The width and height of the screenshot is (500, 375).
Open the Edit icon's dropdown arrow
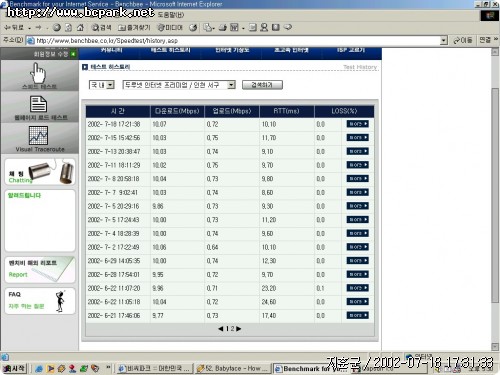pyautogui.click(x=243, y=28)
